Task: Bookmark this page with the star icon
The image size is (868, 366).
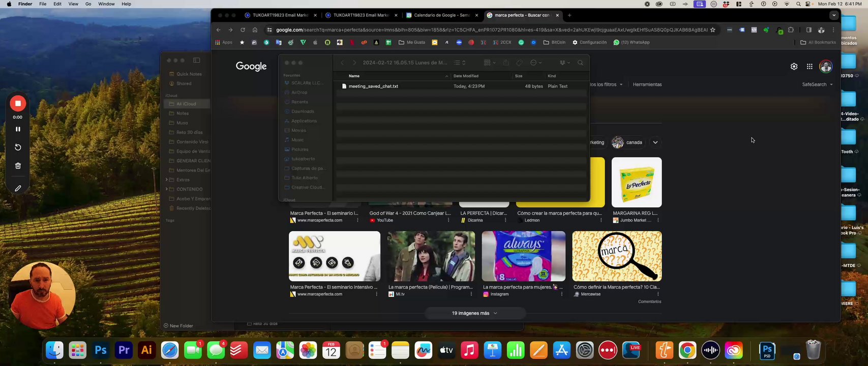Action: pyautogui.click(x=712, y=30)
